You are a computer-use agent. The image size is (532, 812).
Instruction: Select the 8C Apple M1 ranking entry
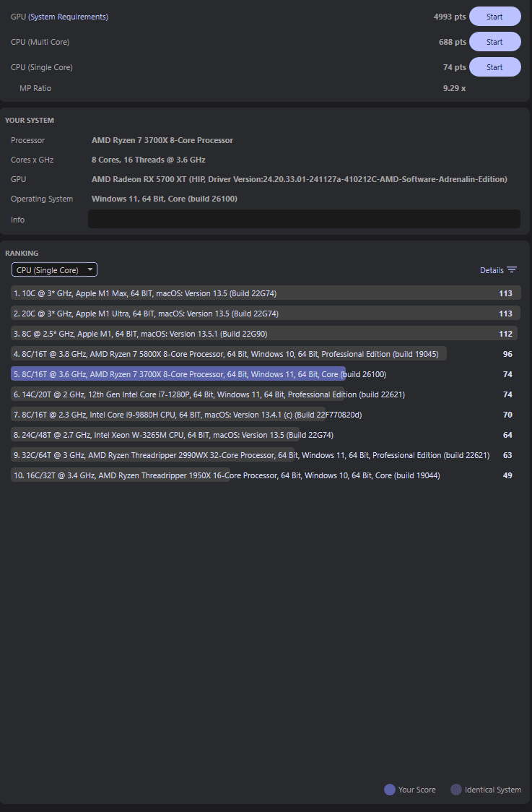[x=266, y=334]
